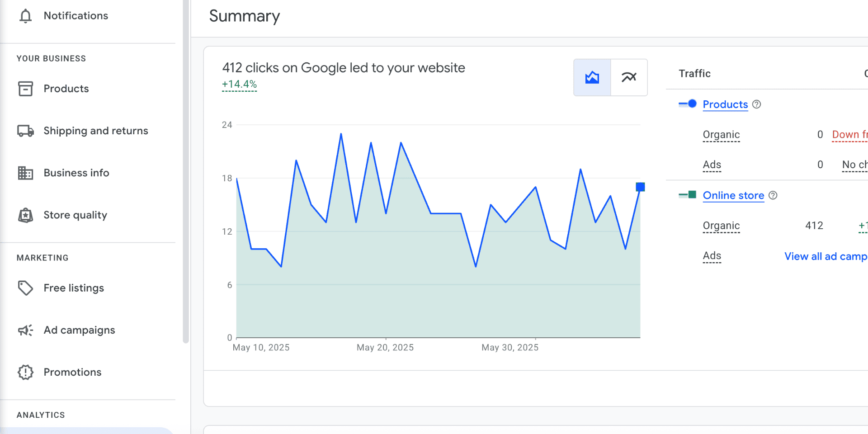This screenshot has width=868, height=434.
Task: Click View all ad campaigns link
Action: [826, 256]
